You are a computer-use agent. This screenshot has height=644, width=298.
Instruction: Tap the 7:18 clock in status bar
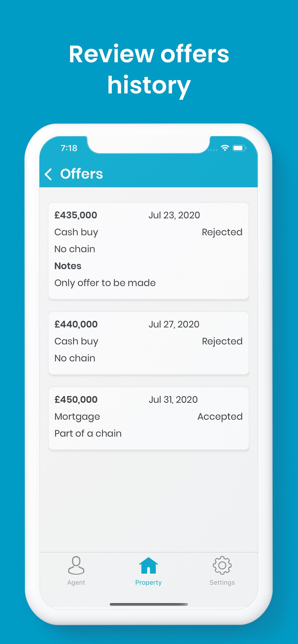[69, 148]
